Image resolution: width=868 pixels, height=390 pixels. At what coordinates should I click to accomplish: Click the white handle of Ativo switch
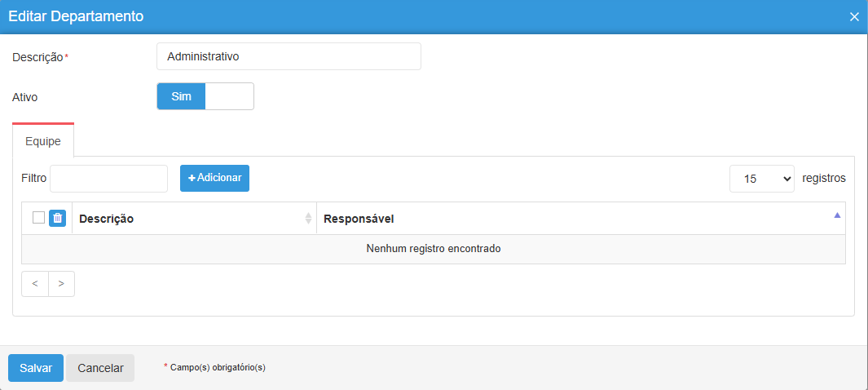[x=229, y=96]
